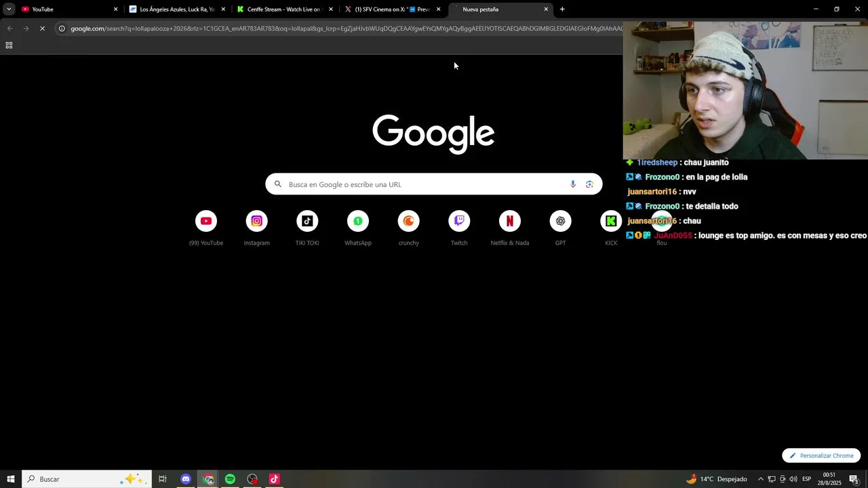Open Spotify from the taskbar
Screen dimensions: 868x488
[230, 479]
